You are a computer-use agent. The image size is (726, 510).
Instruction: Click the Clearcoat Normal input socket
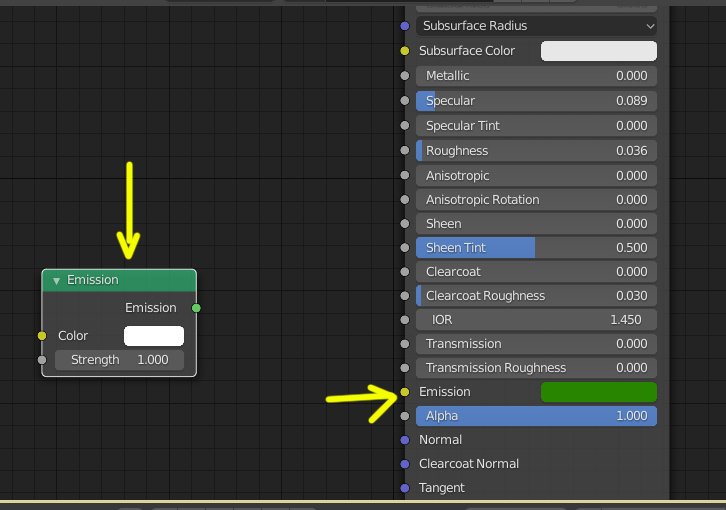point(405,464)
